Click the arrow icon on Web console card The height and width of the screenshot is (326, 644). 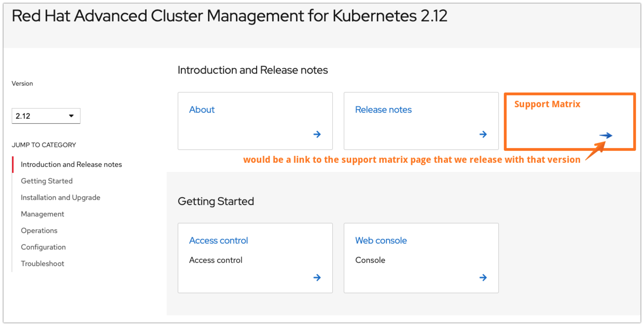pos(483,277)
